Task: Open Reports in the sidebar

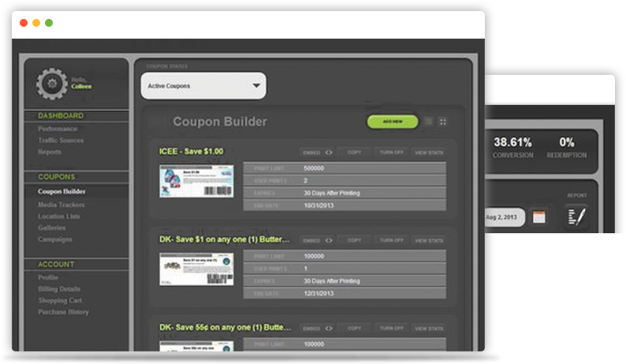Action: pos(50,151)
